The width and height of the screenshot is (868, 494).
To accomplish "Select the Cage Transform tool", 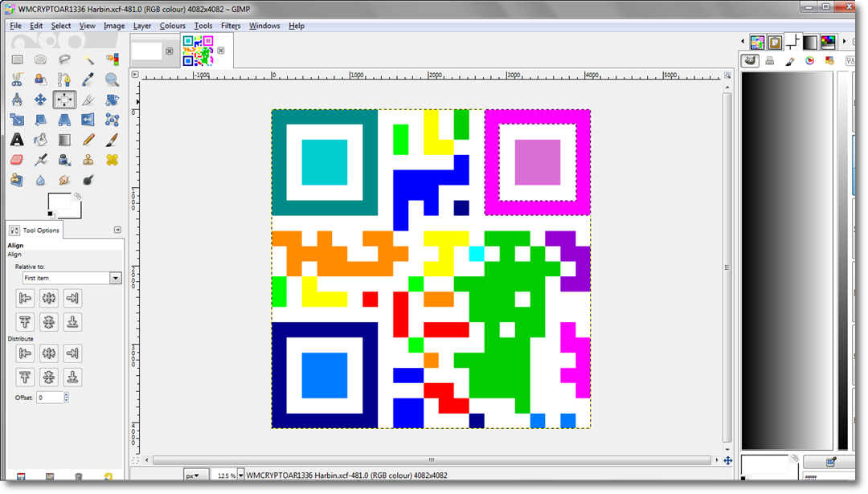I will (x=112, y=120).
